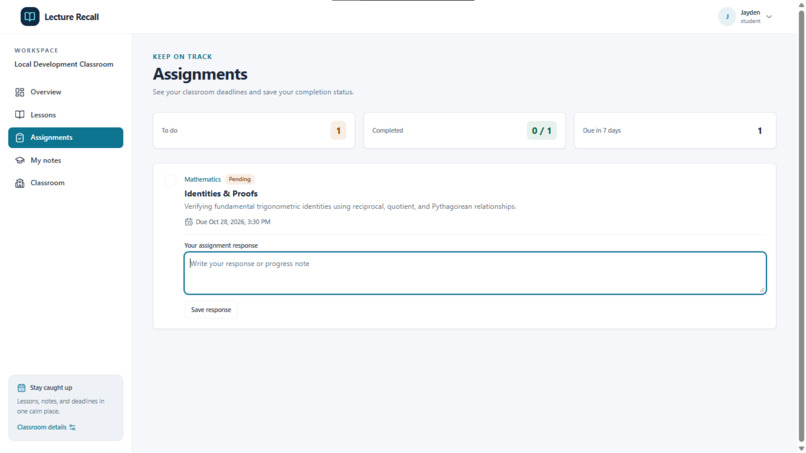
Task: Click the Stay caught up heading
Action: click(51, 388)
